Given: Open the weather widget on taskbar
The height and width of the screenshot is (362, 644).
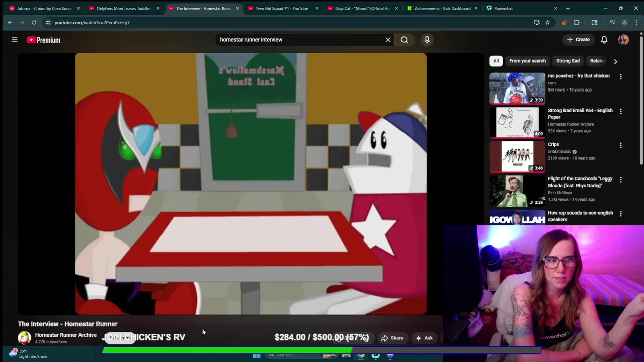Looking at the screenshot, I should click(29, 354).
